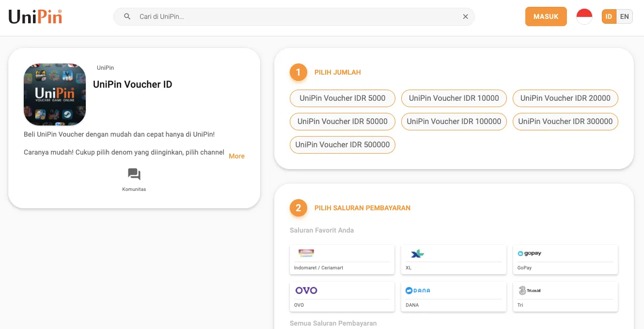
Task: Select UniPin Voucher IDR 5000
Action: (343, 98)
